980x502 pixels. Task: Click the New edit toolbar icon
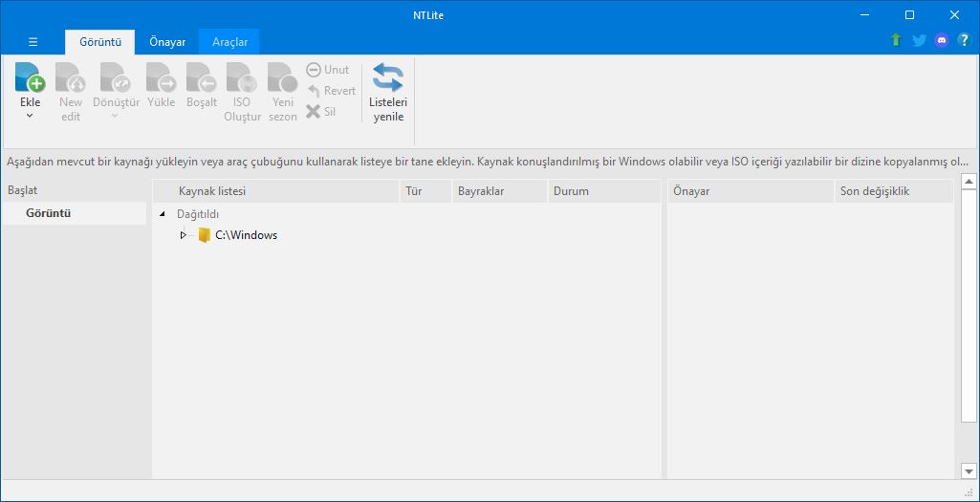(71, 77)
